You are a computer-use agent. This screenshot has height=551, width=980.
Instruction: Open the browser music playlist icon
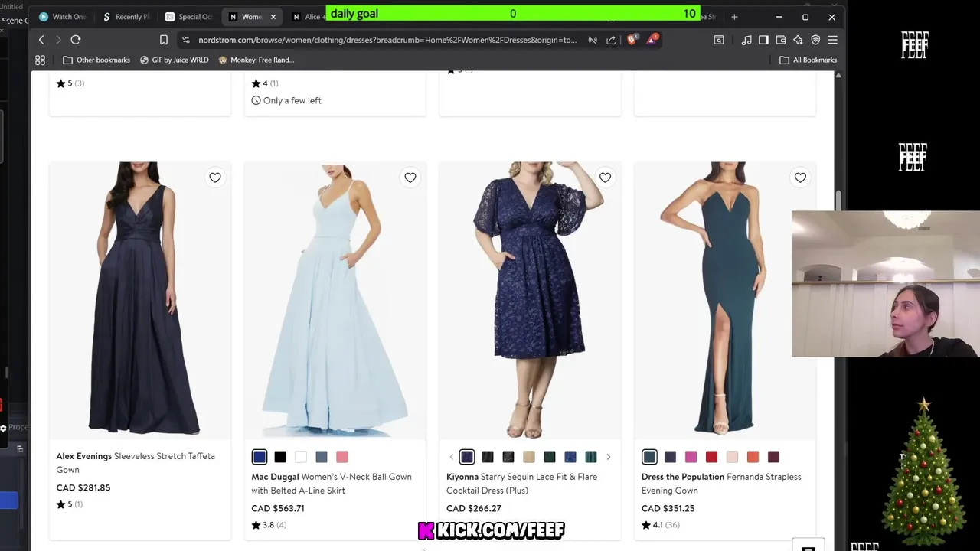tap(746, 40)
